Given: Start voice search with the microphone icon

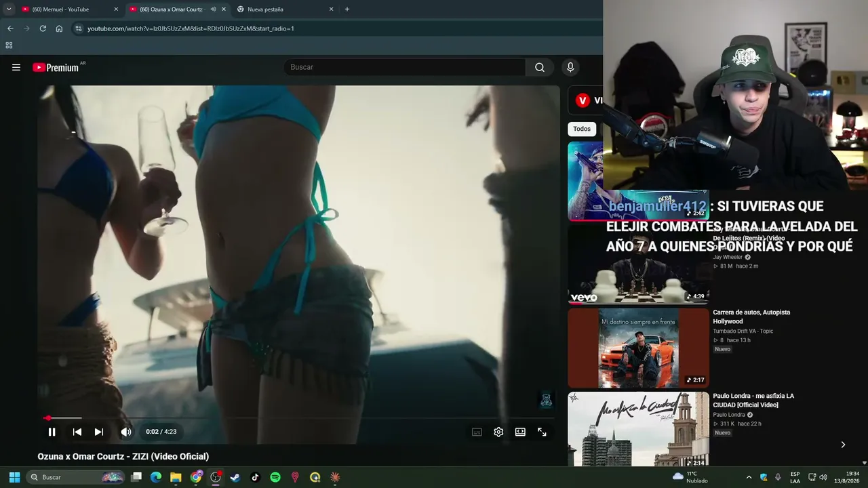Looking at the screenshot, I should click(570, 67).
